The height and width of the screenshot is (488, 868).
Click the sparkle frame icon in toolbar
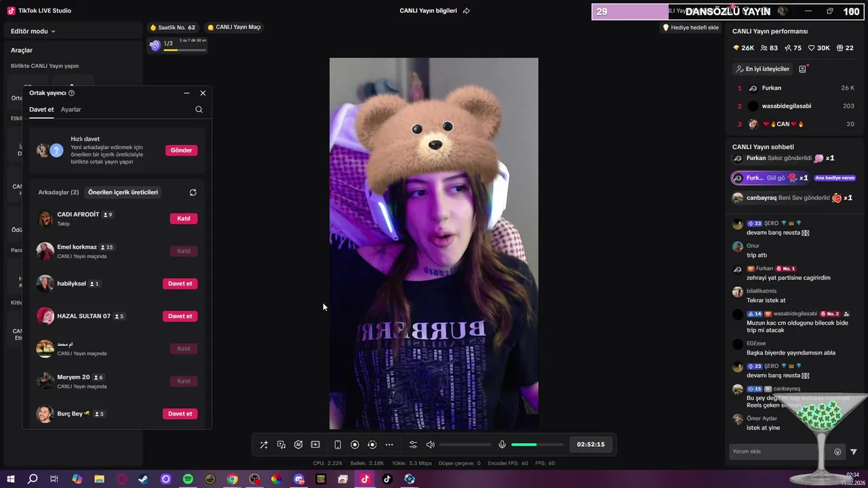pyautogui.click(x=315, y=445)
